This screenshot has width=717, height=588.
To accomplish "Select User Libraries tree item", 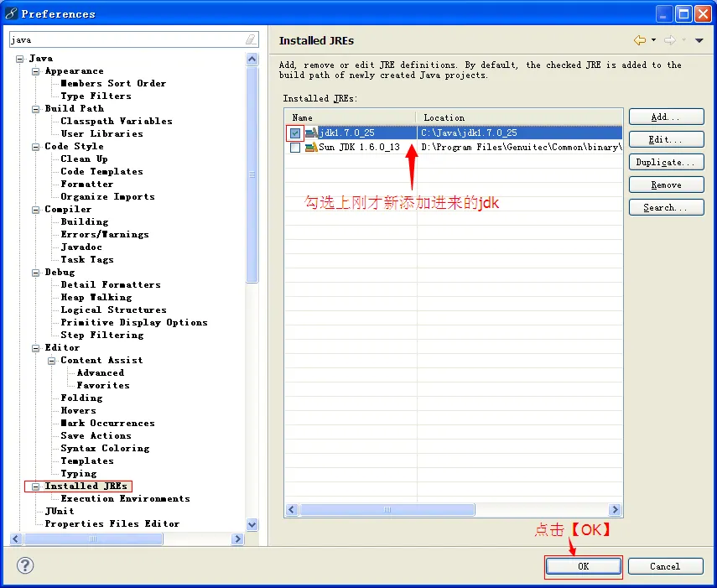I will pyautogui.click(x=102, y=133).
